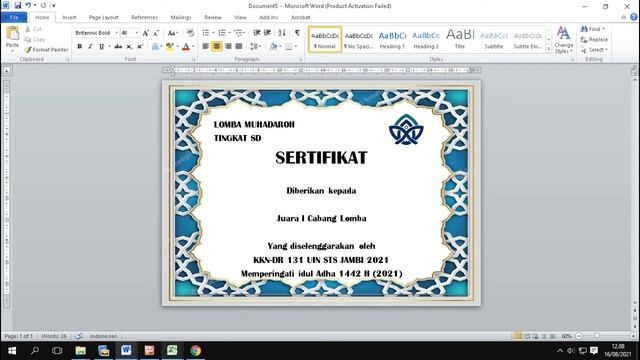Switch to the Page Layout tab

click(104, 18)
